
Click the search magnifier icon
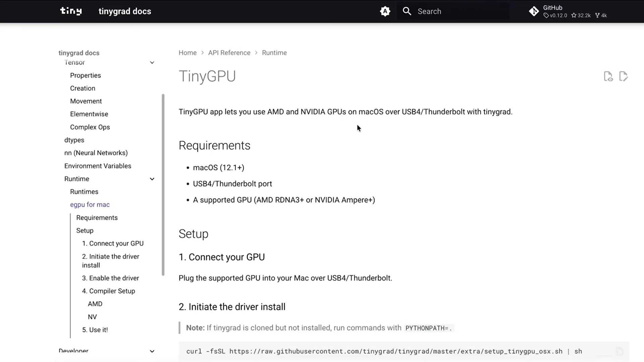(407, 11)
